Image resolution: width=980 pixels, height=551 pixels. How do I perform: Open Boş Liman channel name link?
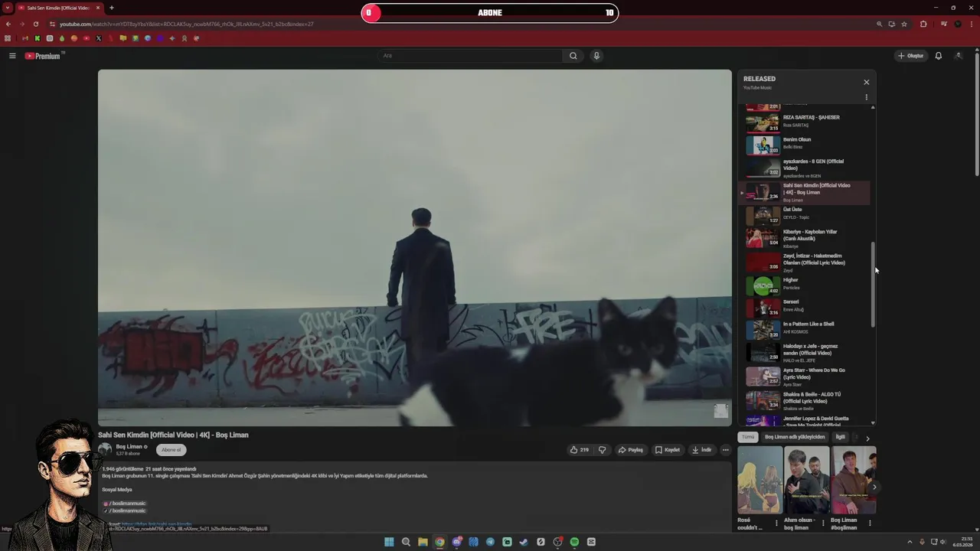129,447
